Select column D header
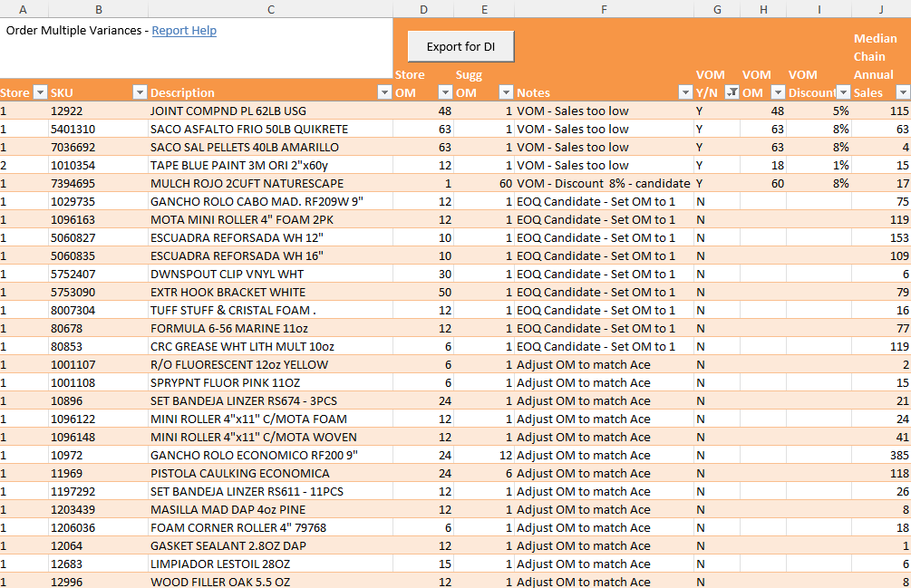 (423, 9)
